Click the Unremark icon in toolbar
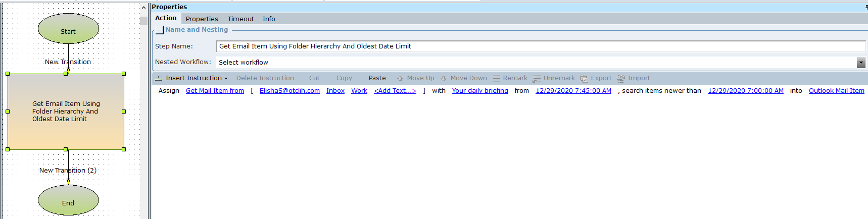This screenshot has height=219, width=868. click(x=537, y=79)
